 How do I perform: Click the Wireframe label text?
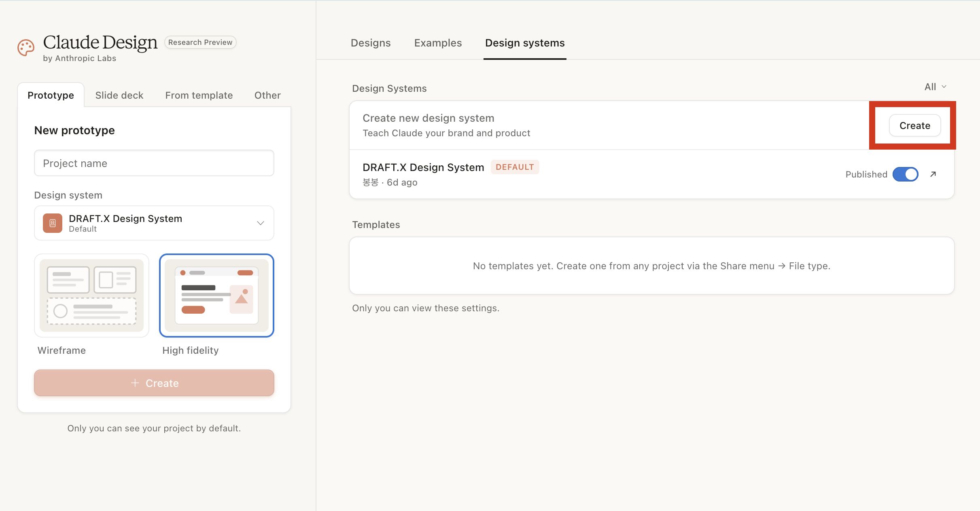pyautogui.click(x=62, y=350)
